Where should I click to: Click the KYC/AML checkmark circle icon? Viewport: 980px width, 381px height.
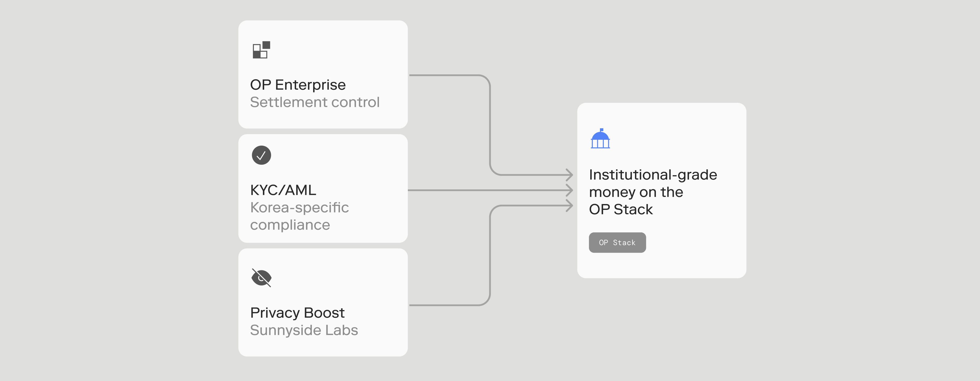click(261, 155)
